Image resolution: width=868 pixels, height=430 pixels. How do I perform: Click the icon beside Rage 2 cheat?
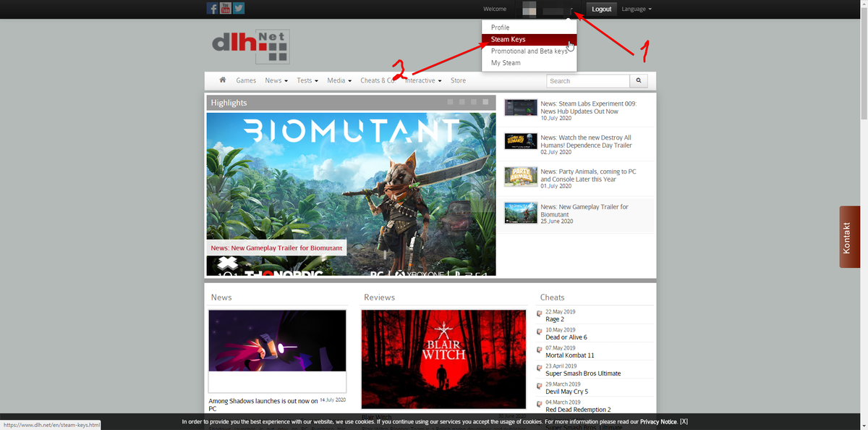tap(540, 315)
